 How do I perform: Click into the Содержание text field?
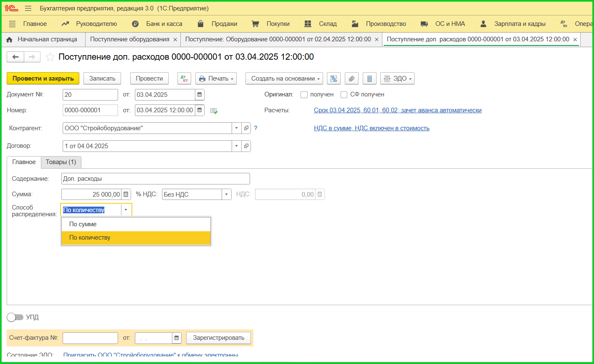155,179
